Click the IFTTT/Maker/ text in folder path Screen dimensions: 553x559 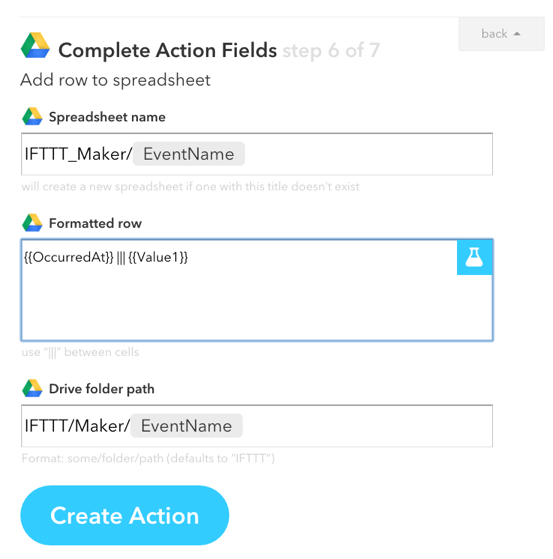pos(77,426)
